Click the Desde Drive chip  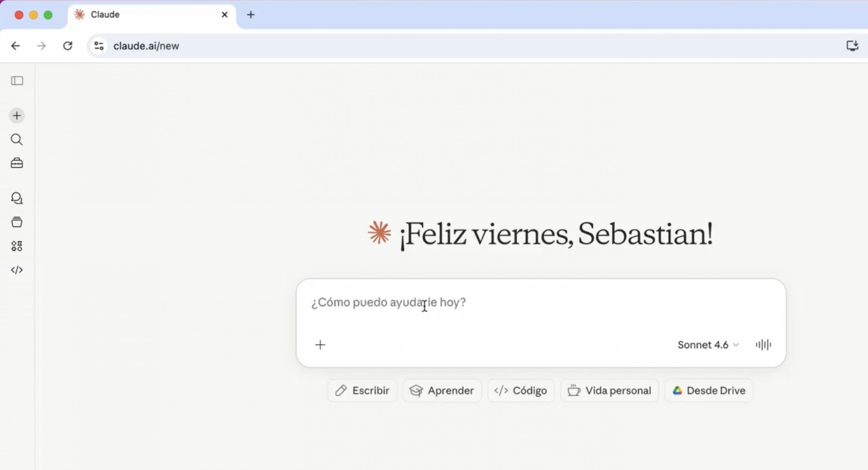coord(709,390)
